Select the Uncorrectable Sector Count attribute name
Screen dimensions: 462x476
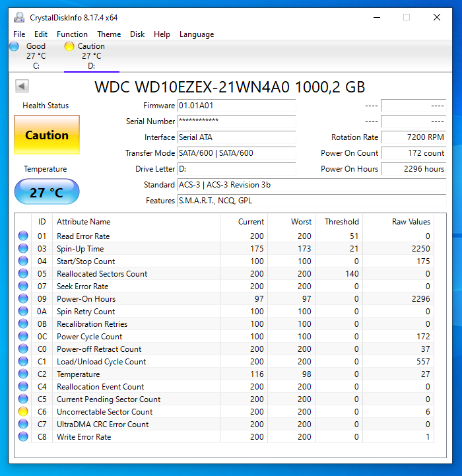(x=104, y=412)
